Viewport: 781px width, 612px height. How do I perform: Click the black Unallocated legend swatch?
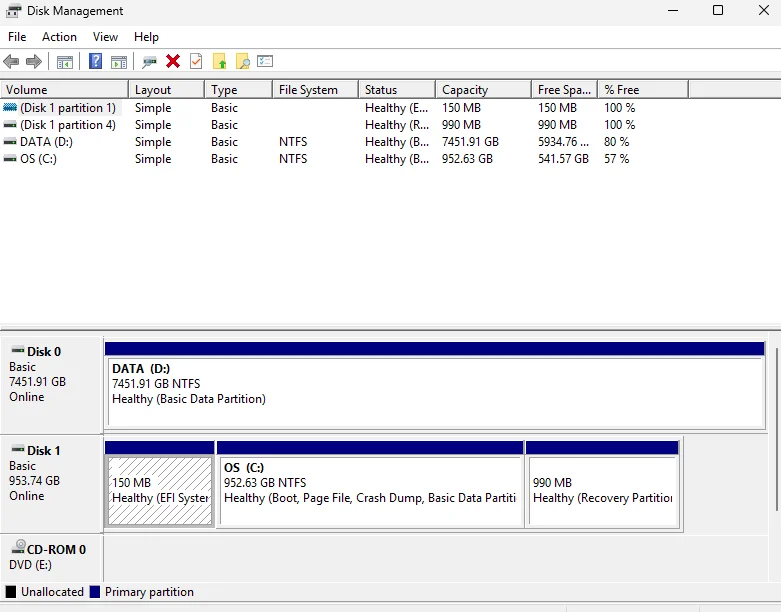(x=10, y=592)
